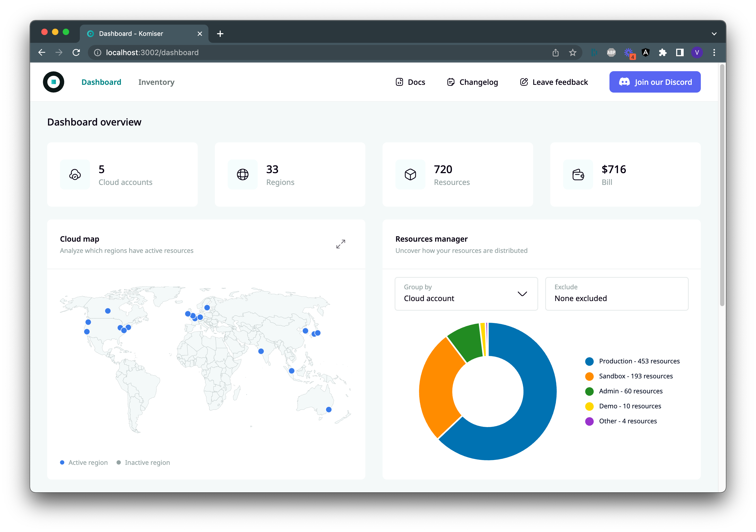This screenshot has width=756, height=532.
Task: Click the Join our Discord button
Action: click(654, 82)
